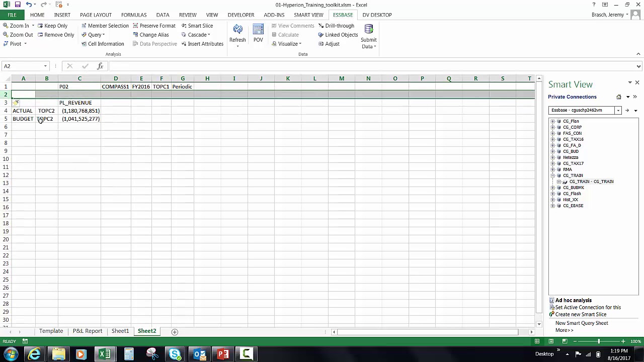Click in the Name Box
This screenshot has width=644, height=362.
[23, 66]
